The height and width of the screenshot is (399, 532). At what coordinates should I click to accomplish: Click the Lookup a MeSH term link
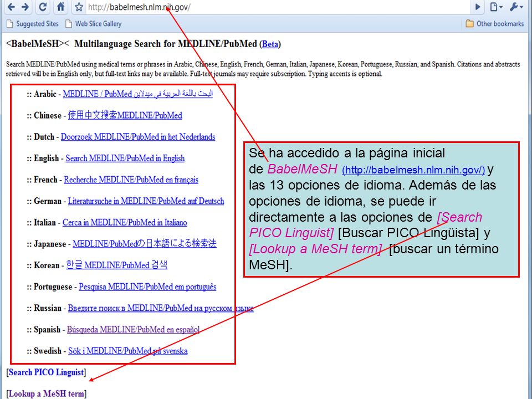[46, 393]
